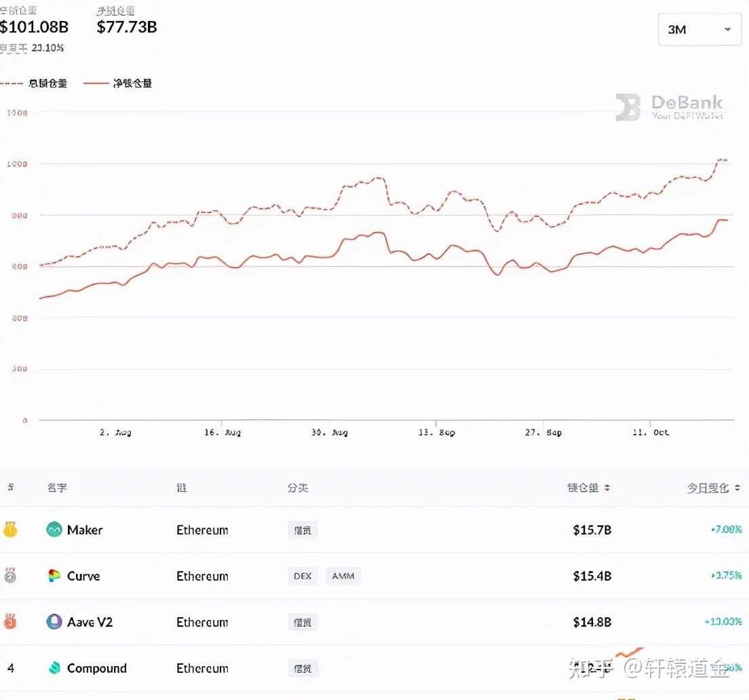Screen dimensions: 749x700
Task: Open the Curve protocol name link
Action: pyautogui.click(x=83, y=576)
